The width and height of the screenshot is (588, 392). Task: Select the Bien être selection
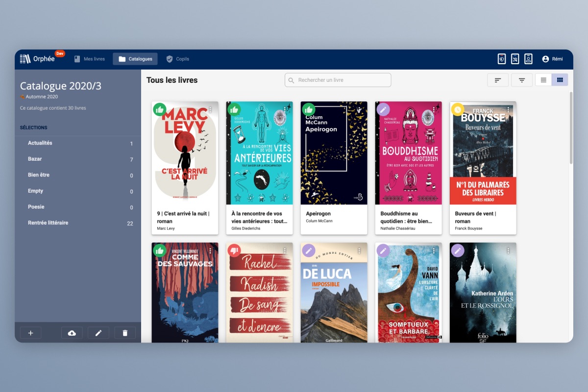78,175
